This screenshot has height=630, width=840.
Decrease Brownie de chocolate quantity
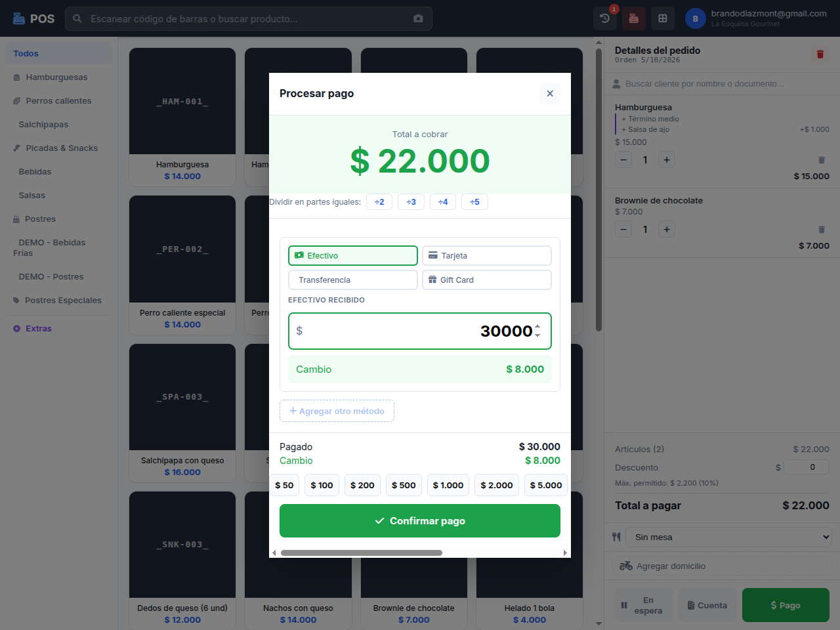tap(623, 229)
